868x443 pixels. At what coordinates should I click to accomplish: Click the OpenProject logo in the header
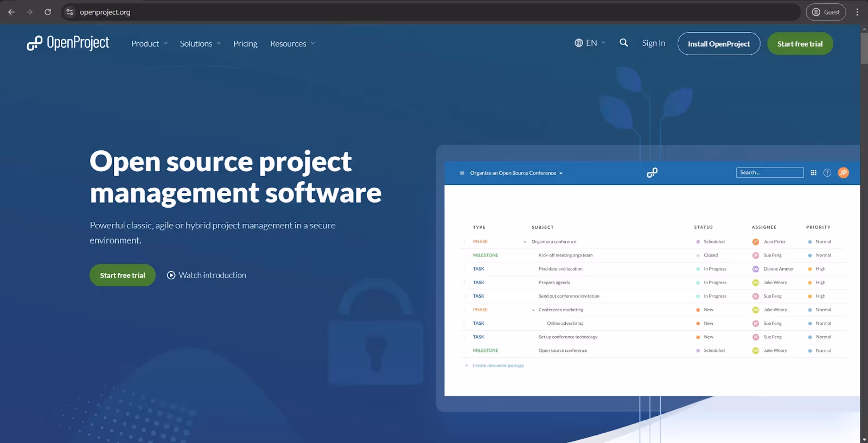coord(68,43)
